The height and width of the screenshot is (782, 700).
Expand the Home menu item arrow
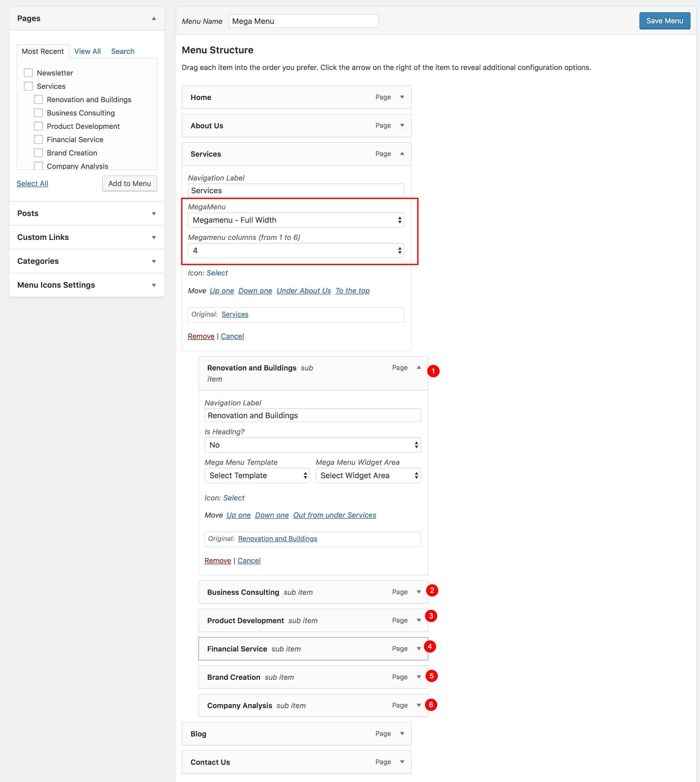click(402, 97)
